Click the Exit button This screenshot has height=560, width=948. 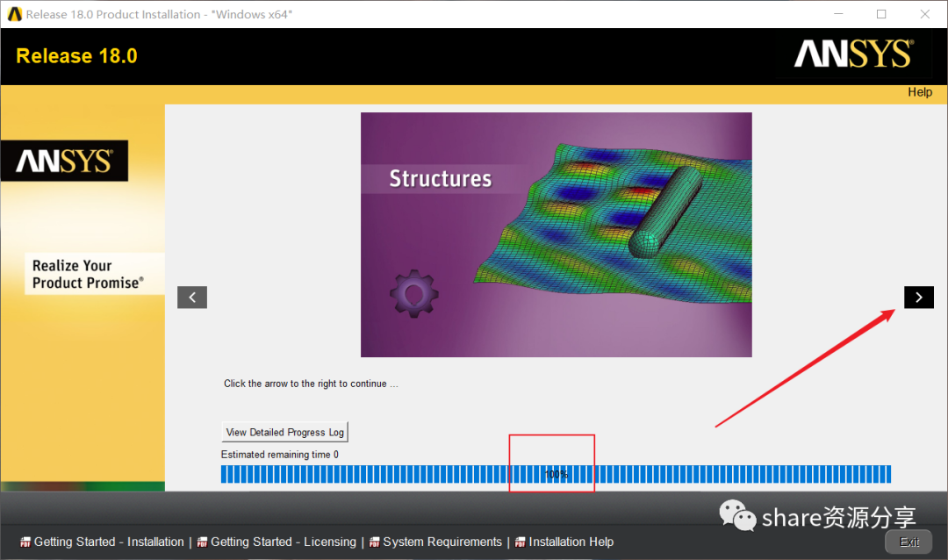[x=908, y=542]
